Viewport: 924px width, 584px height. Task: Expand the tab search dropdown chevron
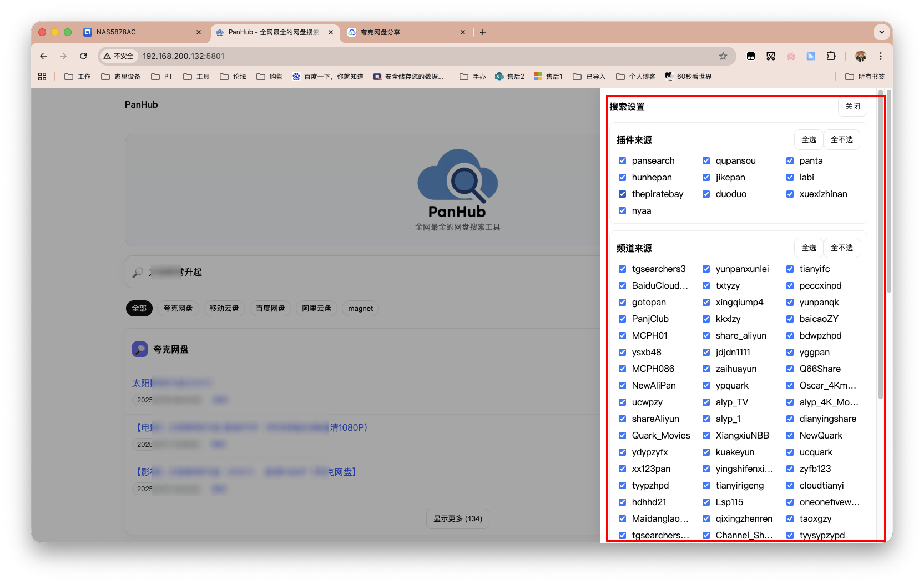881,32
